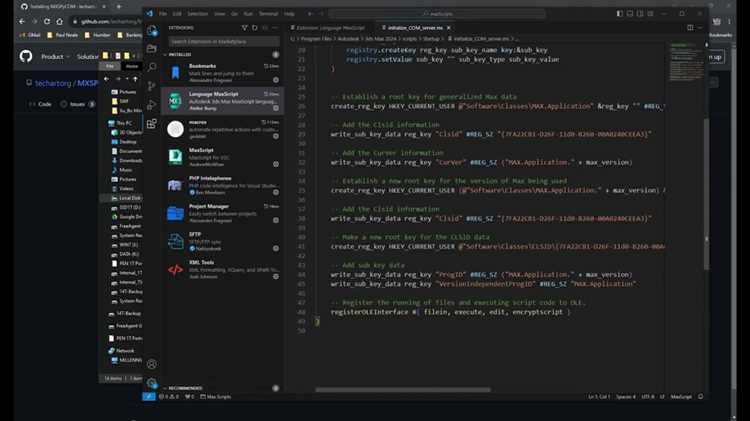The image size is (750, 421).
Task: Change Spaces: 4 indentation in status bar
Action: [x=626, y=397]
